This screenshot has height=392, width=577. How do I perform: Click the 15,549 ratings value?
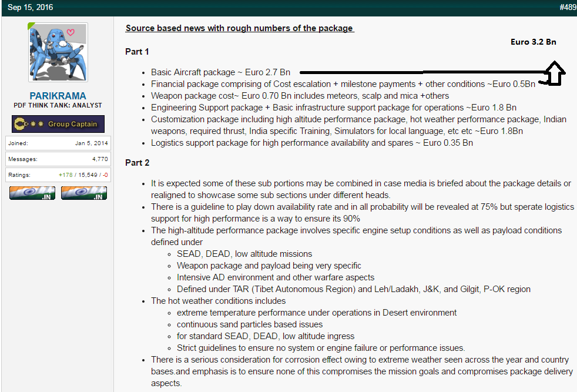coord(88,175)
